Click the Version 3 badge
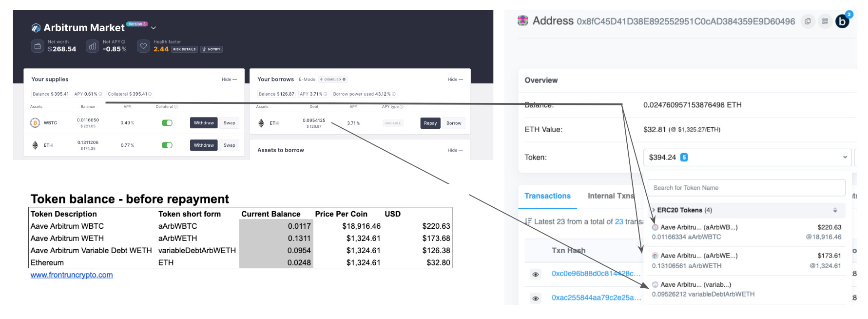868x319 pixels. point(137,24)
